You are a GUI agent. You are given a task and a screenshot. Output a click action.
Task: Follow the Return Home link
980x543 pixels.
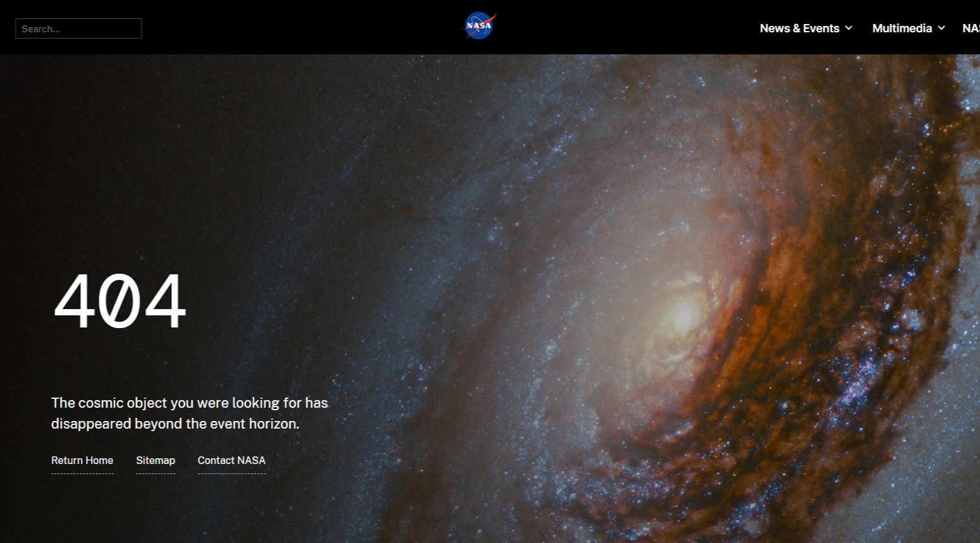tap(82, 461)
